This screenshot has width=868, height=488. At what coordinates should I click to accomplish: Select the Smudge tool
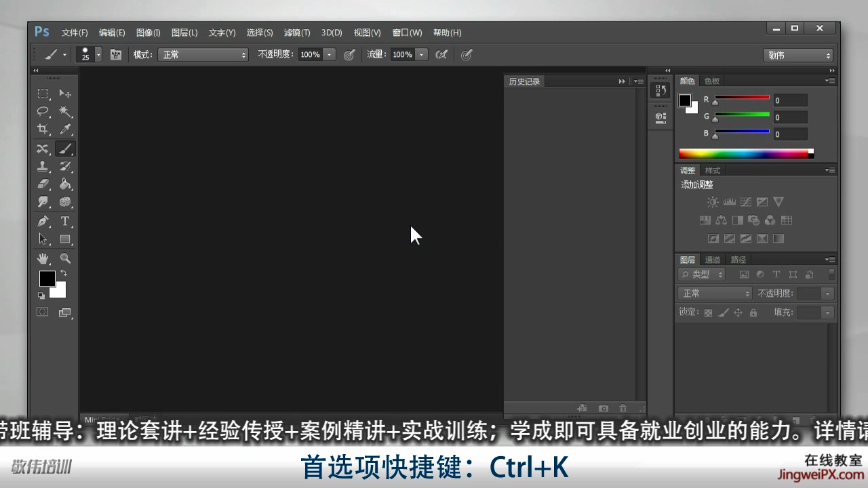pyautogui.click(x=43, y=201)
